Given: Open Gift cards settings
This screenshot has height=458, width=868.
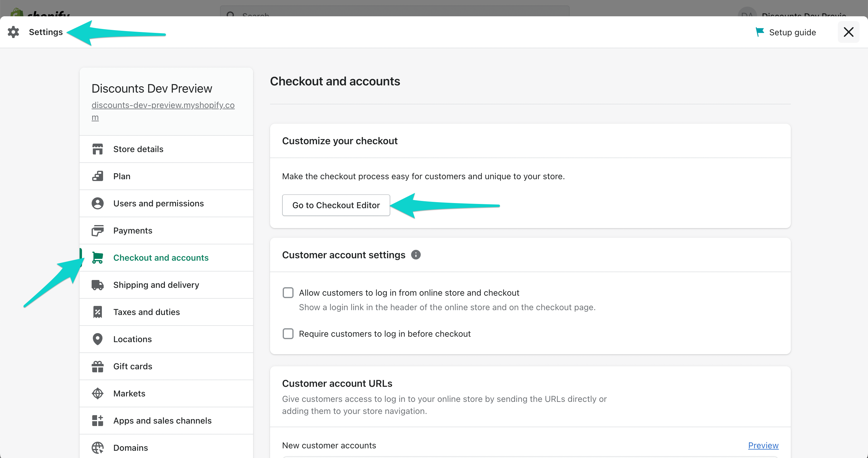Looking at the screenshot, I should (166, 366).
